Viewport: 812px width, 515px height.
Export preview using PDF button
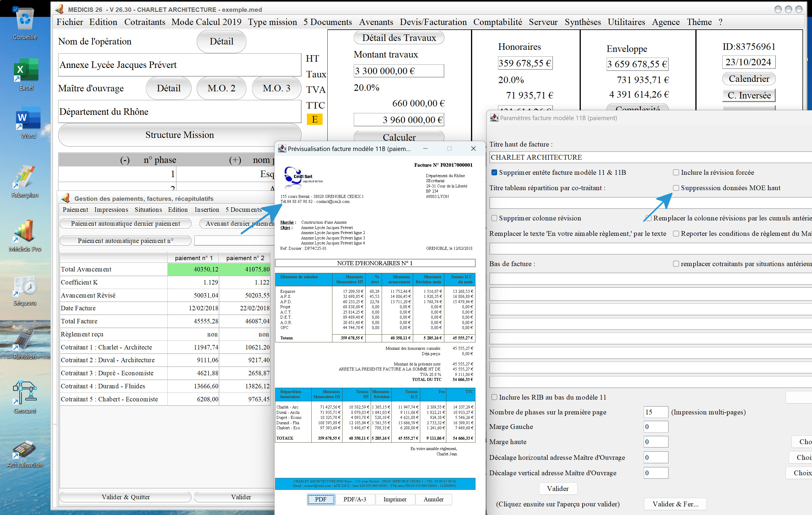321,499
